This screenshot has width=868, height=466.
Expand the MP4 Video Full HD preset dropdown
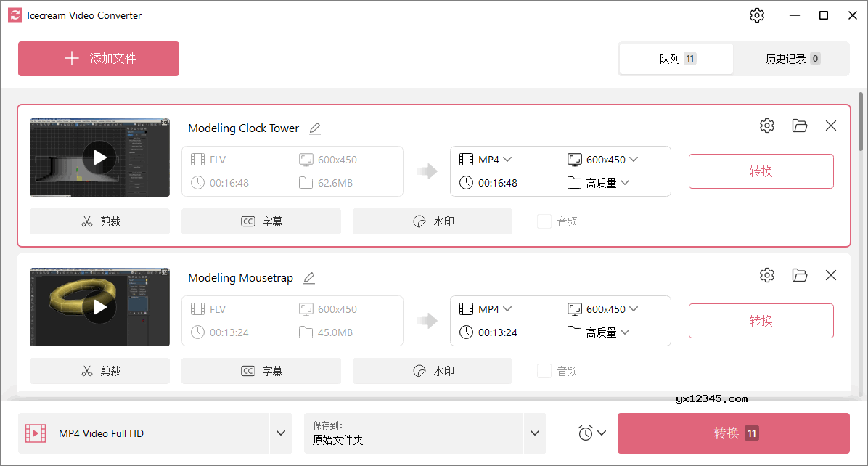pos(281,433)
